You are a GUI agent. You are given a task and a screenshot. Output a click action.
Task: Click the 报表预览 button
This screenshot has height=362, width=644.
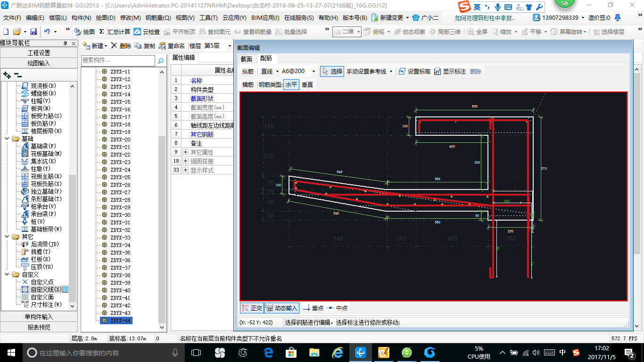[x=39, y=327]
